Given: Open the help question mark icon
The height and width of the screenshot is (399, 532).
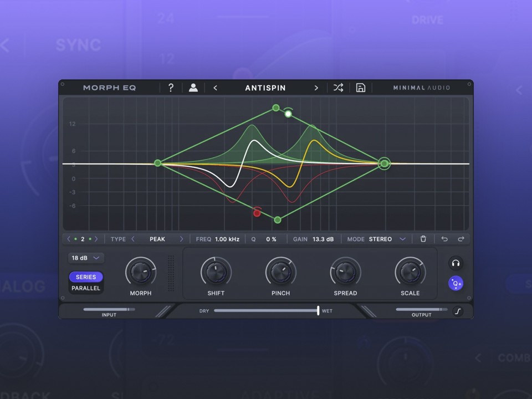Looking at the screenshot, I should (171, 88).
